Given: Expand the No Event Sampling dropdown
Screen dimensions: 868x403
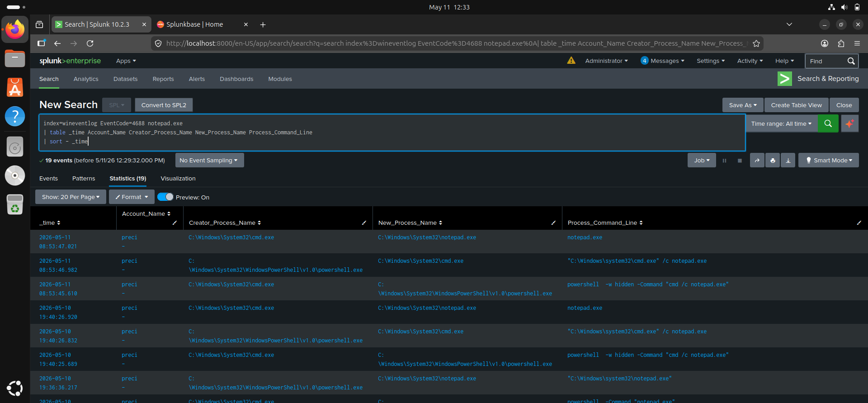Looking at the screenshot, I should tap(209, 161).
